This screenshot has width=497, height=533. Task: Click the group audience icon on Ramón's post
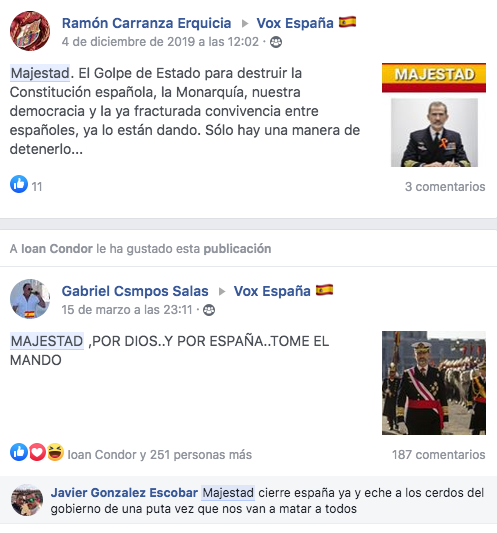pos(276,42)
